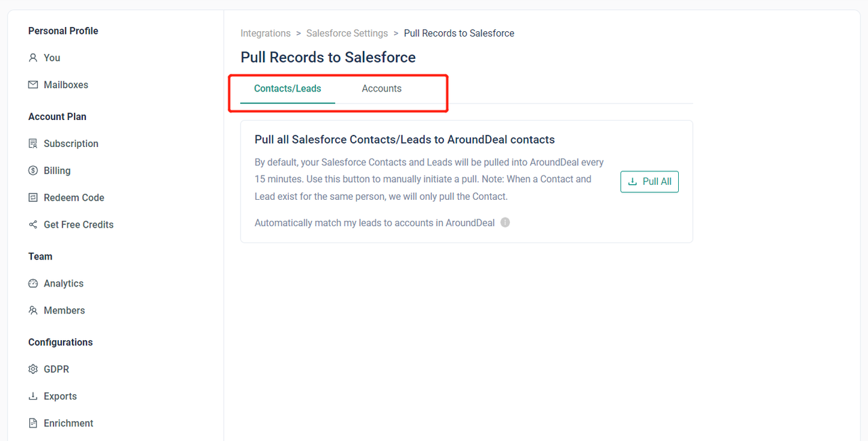
Task: Click the Analytics dashboard icon
Action: (x=33, y=284)
